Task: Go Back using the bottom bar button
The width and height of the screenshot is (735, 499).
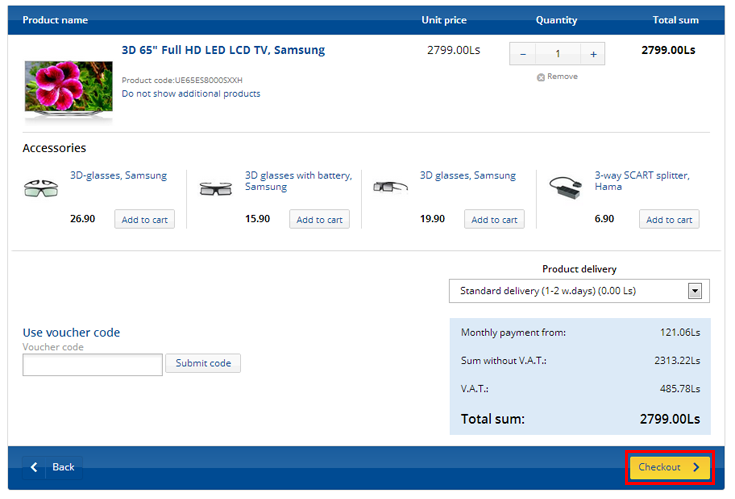Action: pos(52,467)
